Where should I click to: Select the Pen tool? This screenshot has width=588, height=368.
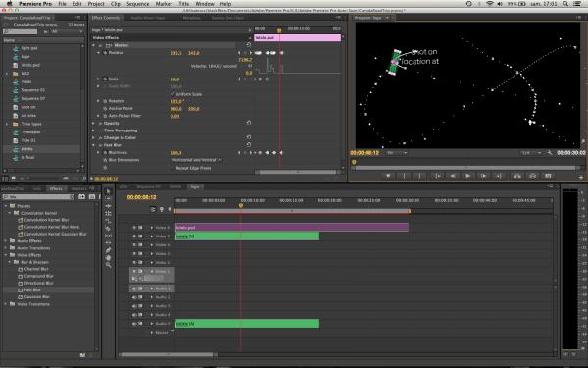point(108,250)
